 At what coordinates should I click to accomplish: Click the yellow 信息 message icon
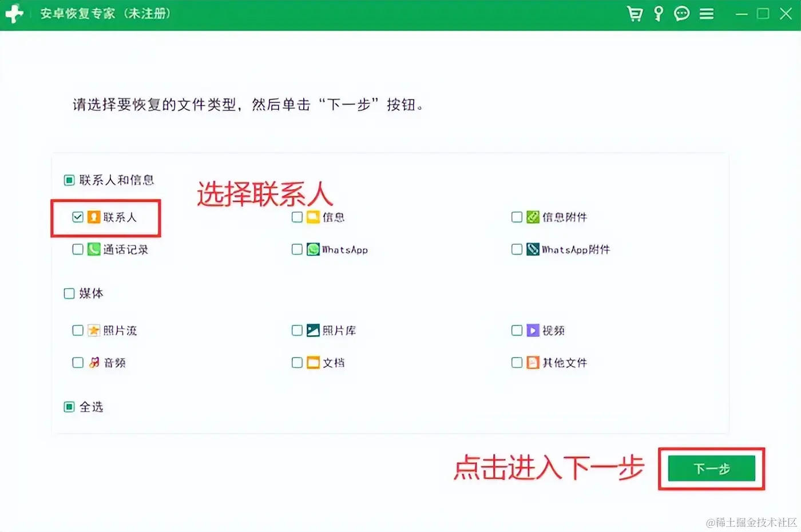point(313,217)
